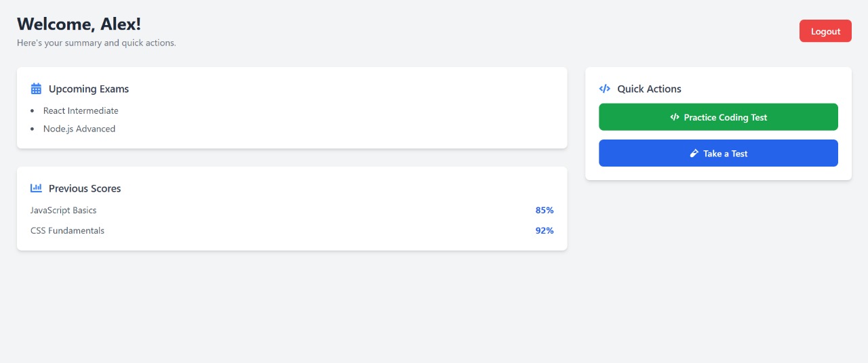Viewport: 868px width, 363px height.
Task: Click the Quick Actions heading text
Action: [649, 89]
